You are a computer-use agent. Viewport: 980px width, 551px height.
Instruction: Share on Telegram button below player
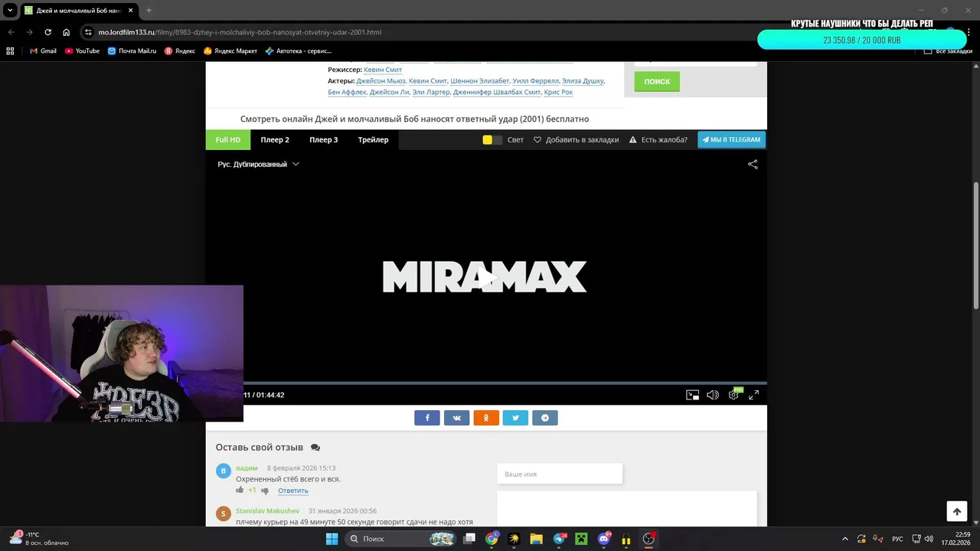click(x=545, y=417)
